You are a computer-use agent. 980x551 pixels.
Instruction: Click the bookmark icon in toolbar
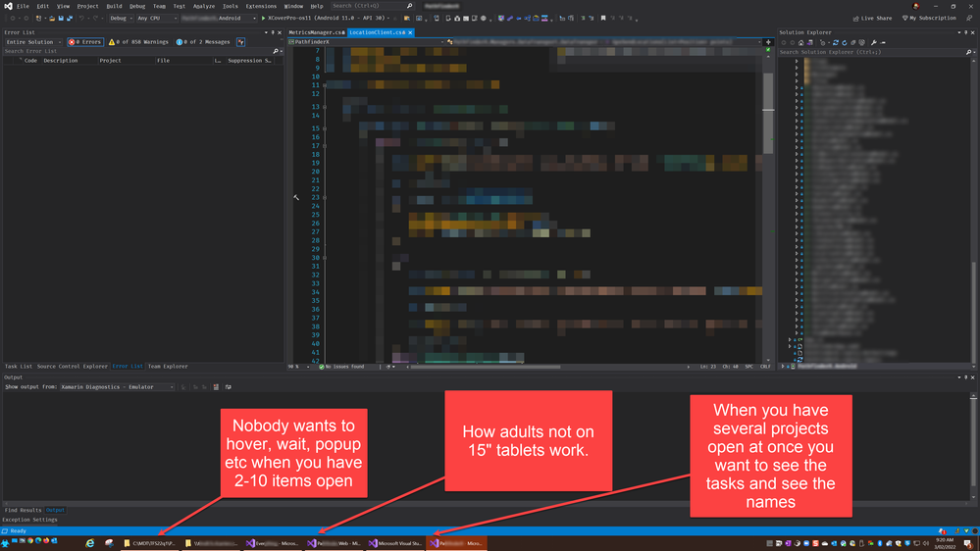point(603,18)
